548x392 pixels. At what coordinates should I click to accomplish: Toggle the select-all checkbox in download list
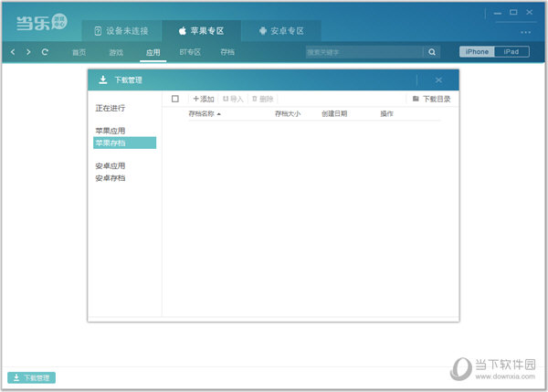click(x=175, y=99)
